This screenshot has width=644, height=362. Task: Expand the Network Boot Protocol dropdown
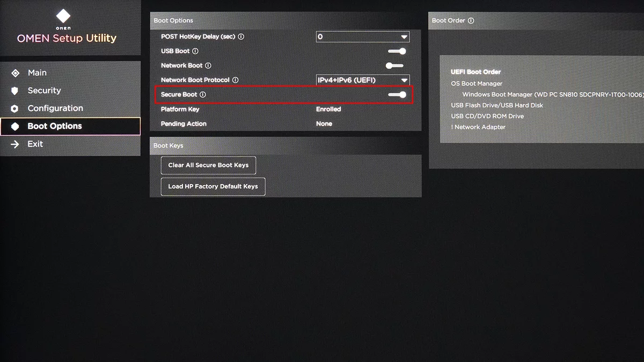point(362,80)
